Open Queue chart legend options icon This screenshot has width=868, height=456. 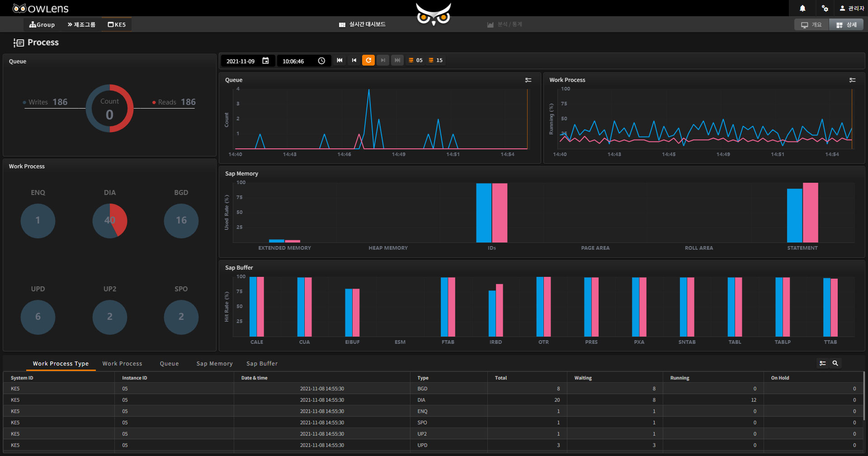coord(528,80)
